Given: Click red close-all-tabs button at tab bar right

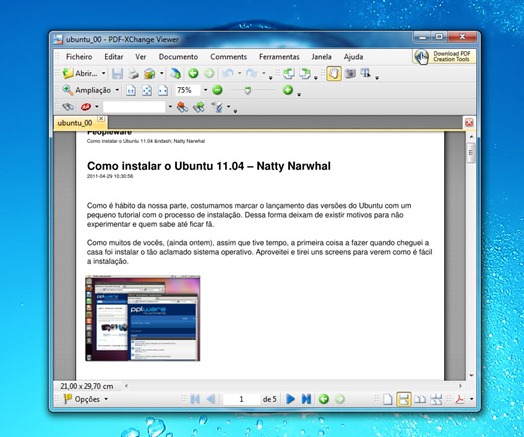Looking at the screenshot, I should click(x=469, y=122).
